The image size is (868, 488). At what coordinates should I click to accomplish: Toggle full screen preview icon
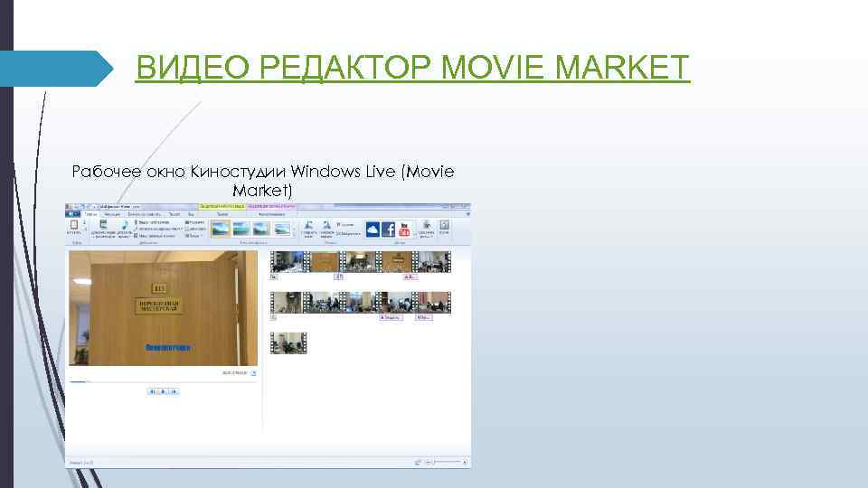[x=253, y=373]
